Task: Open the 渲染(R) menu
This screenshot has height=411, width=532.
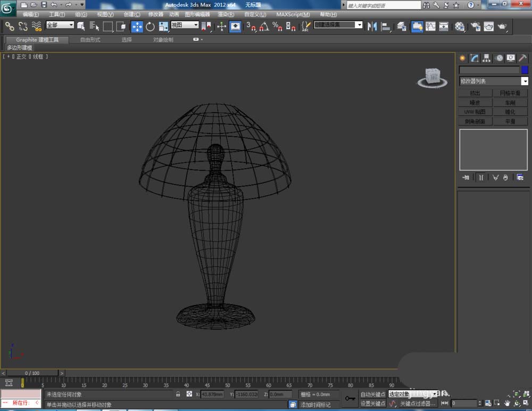Action: (227, 14)
